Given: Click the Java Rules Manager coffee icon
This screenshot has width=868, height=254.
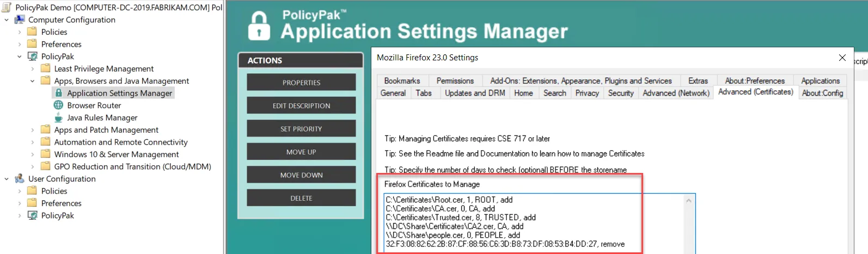Looking at the screenshot, I should coord(58,117).
